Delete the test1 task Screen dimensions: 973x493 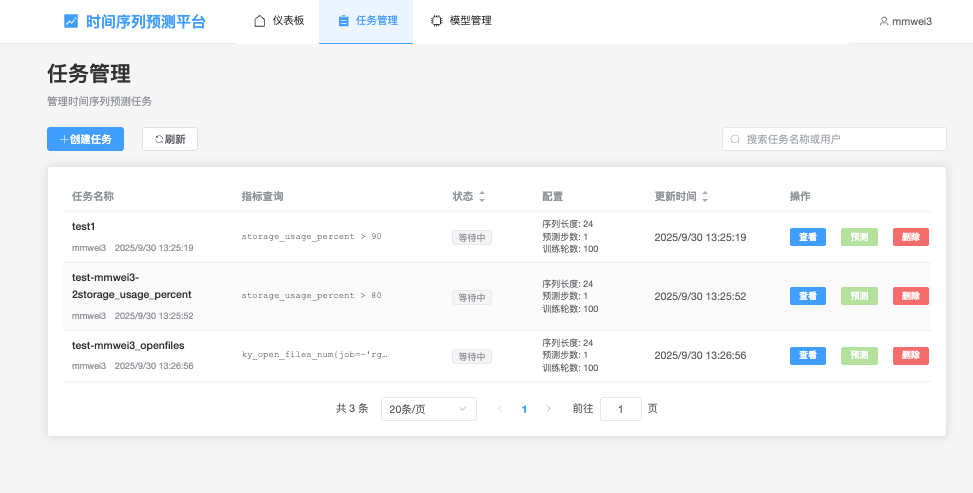tap(911, 237)
